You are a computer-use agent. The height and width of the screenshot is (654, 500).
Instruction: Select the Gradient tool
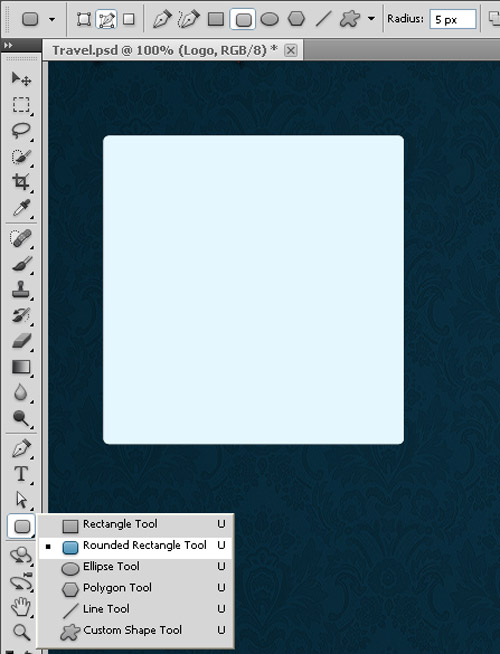coord(21,367)
